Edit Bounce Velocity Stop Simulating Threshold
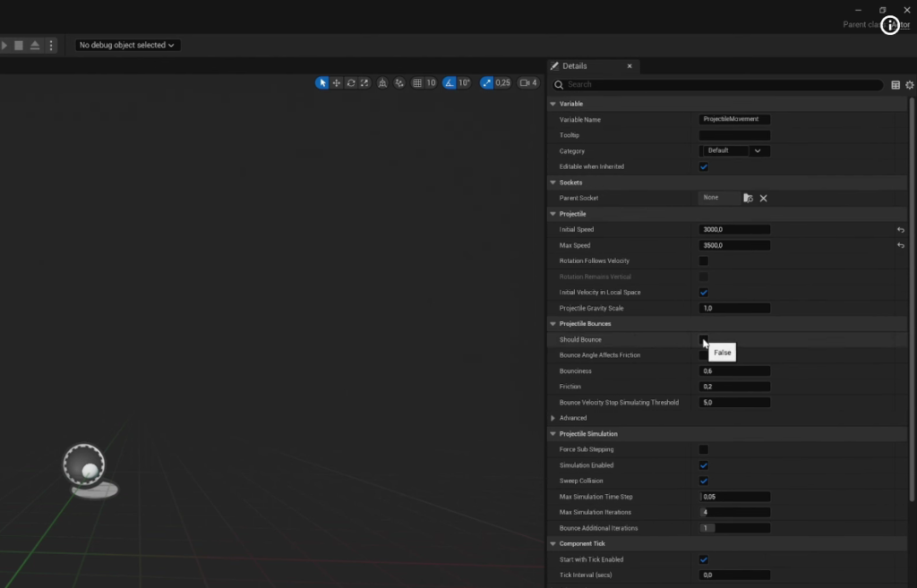 734,403
